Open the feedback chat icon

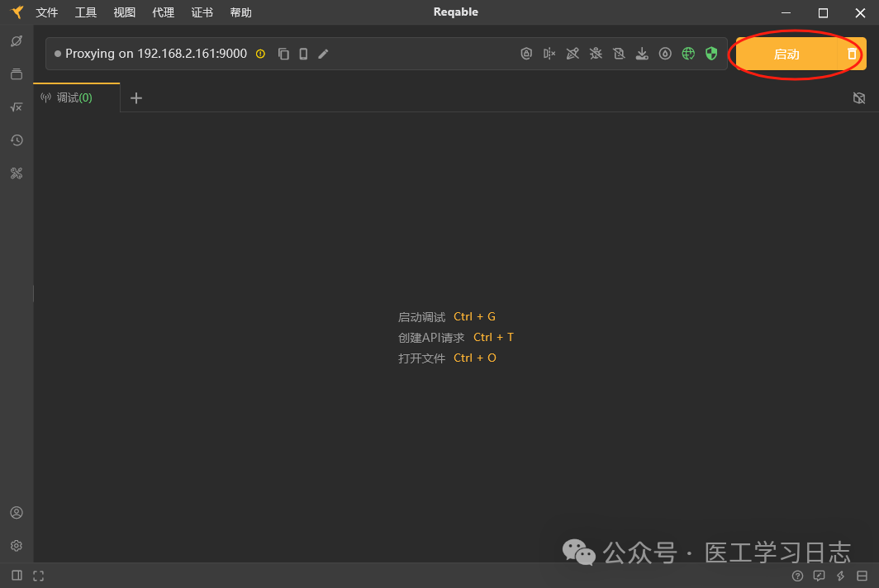819,576
